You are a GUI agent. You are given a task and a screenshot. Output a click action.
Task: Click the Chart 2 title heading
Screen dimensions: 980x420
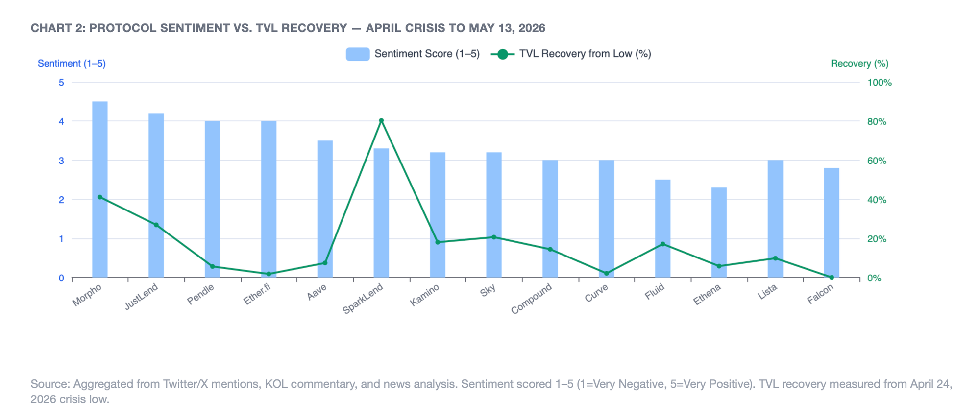[288, 28]
